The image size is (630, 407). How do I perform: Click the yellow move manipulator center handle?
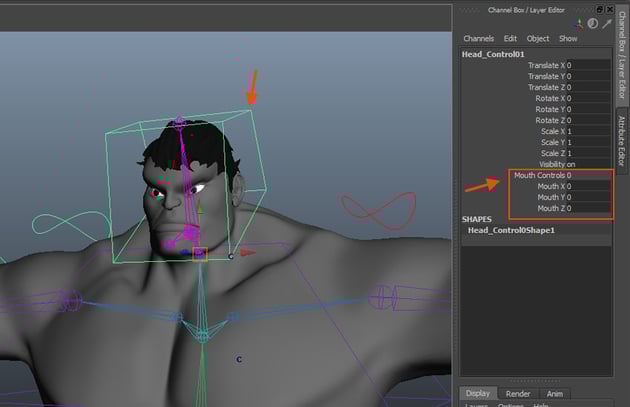[x=199, y=253]
